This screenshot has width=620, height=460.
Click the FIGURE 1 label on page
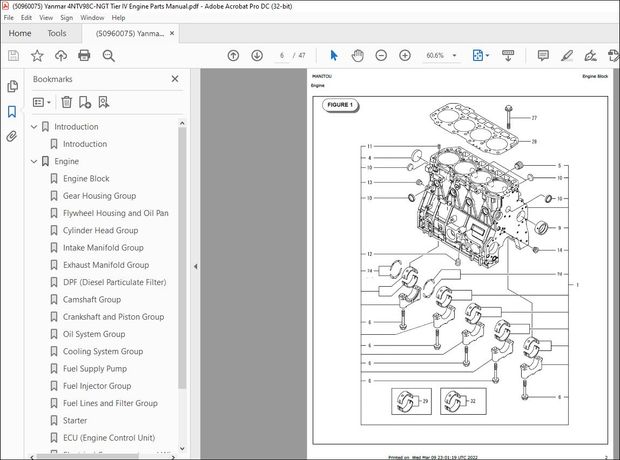point(340,105)
